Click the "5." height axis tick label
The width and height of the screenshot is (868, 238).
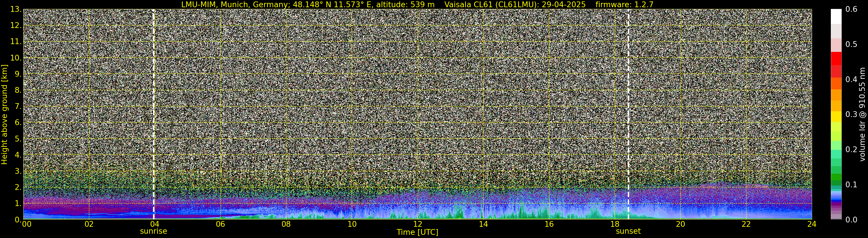pyautogui.click(x=18, y=139)
